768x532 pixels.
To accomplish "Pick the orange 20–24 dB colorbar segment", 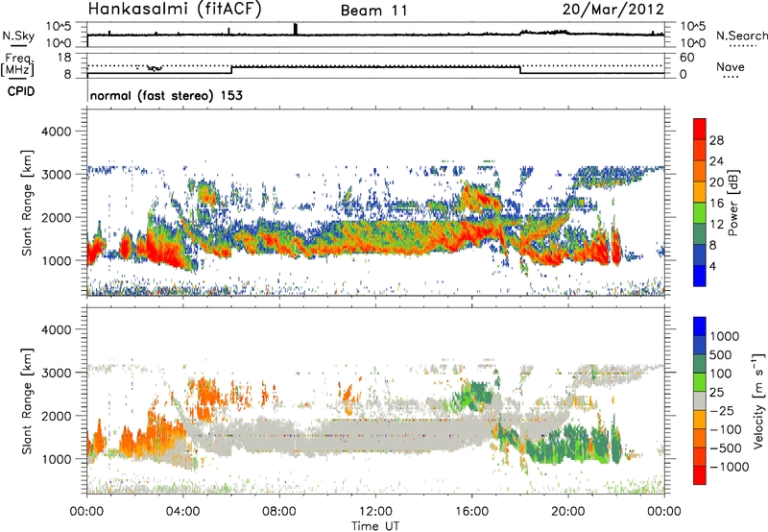I will pos(700,172).
